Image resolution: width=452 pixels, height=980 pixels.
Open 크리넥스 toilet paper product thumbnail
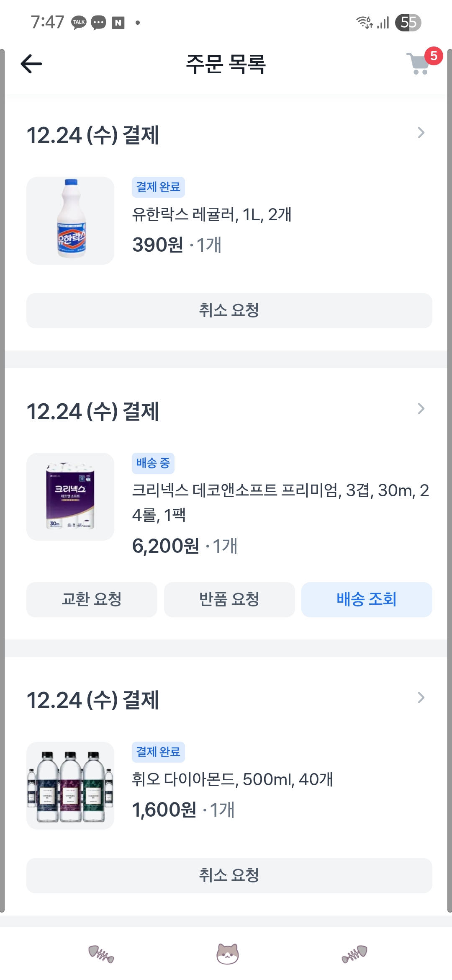click(70, 497)
